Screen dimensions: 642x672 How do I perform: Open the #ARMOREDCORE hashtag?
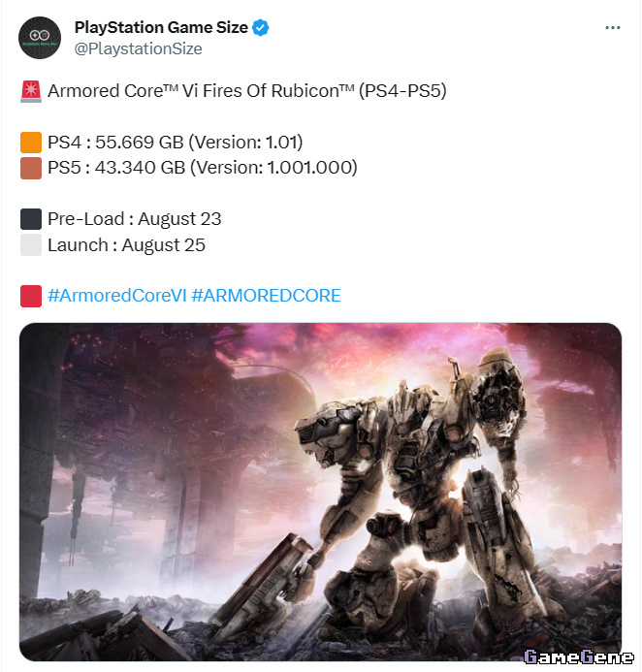266,296
